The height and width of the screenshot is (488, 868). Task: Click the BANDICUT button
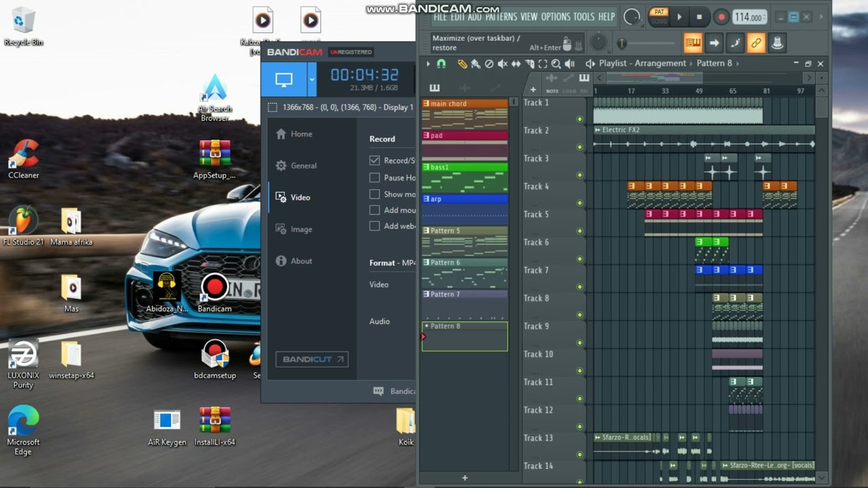click(312, 359)
